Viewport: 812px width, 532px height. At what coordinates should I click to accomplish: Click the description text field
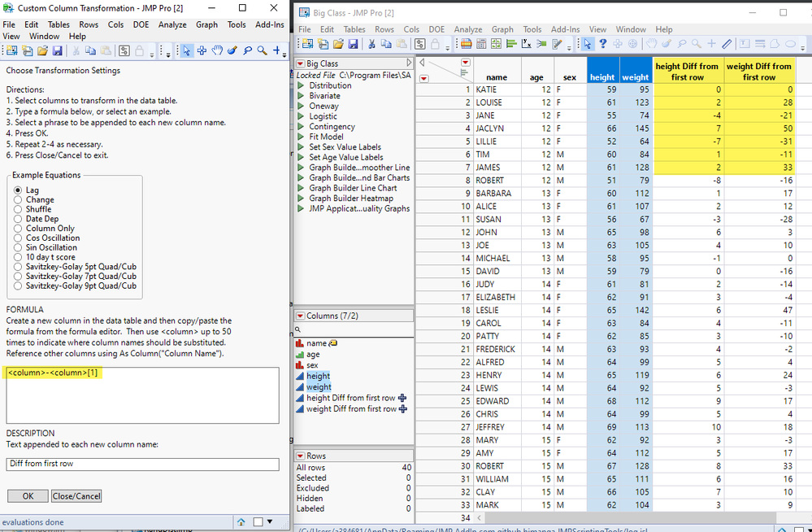[x=142, y=464]
